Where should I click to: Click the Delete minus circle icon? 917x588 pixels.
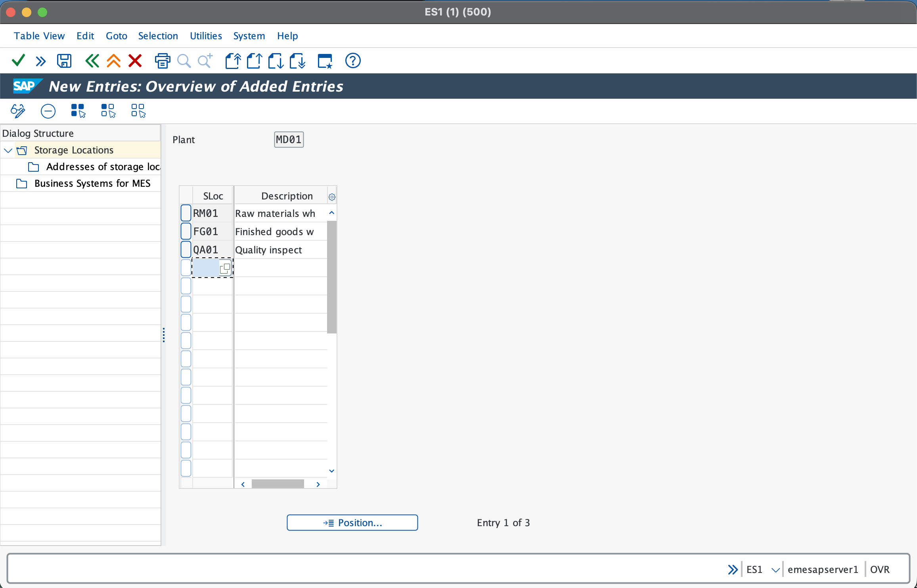[48, 111]
